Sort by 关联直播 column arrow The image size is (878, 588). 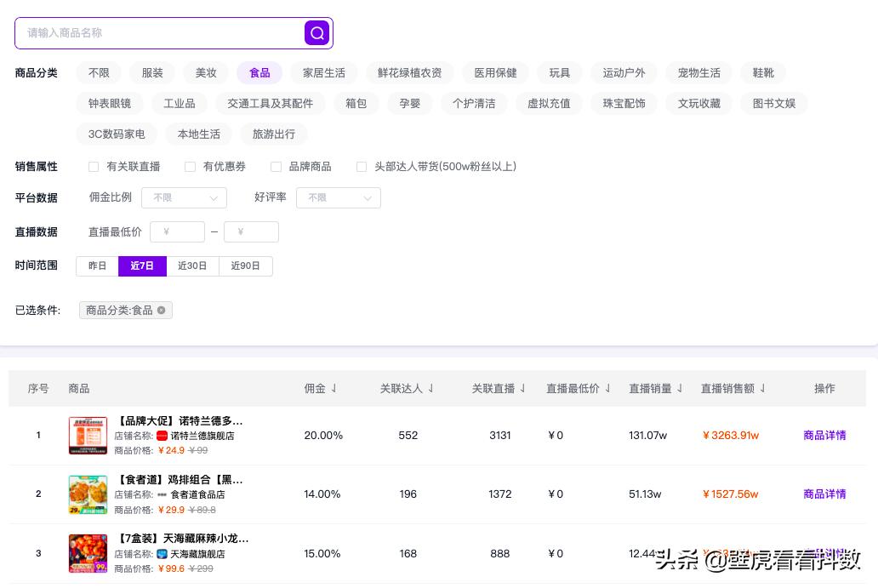522,388
